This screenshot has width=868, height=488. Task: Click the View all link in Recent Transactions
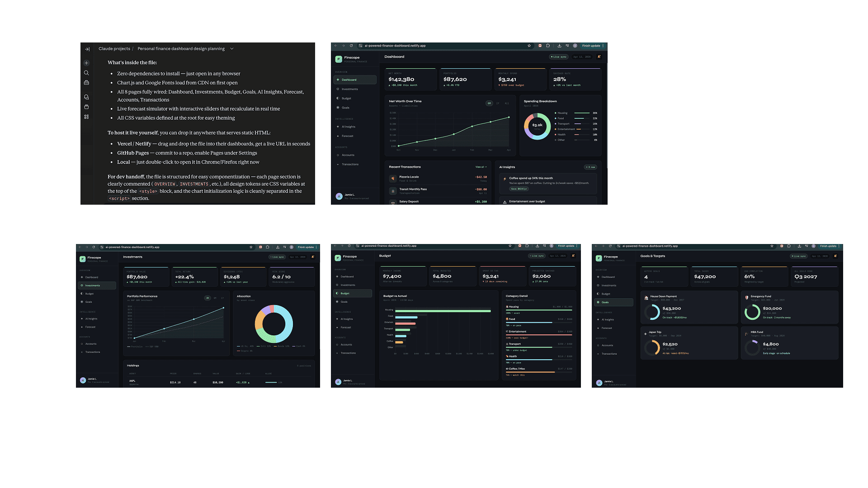[x=481, y=167]
